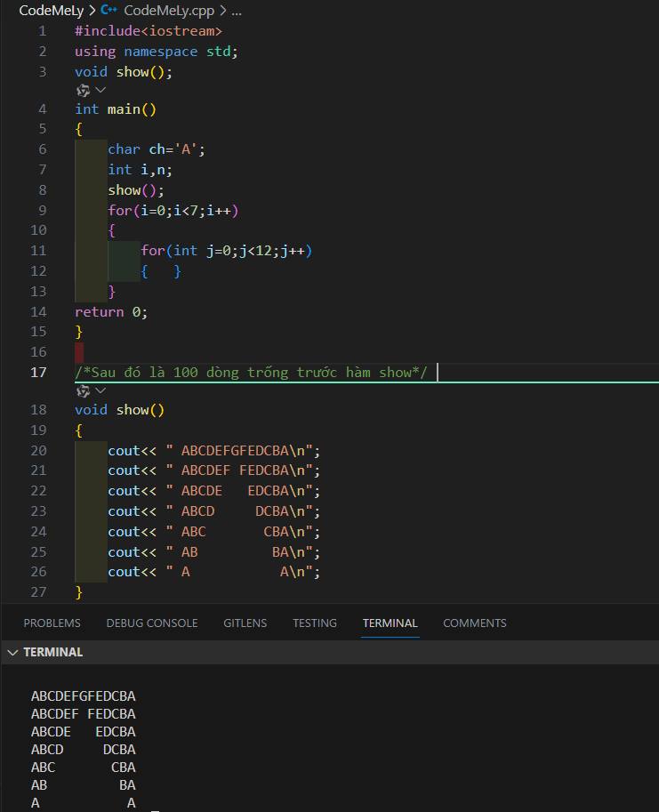The height and width of the screenshot is (812, 659).
Task: Switch to the TESTING tab
Action: point(315,623)
